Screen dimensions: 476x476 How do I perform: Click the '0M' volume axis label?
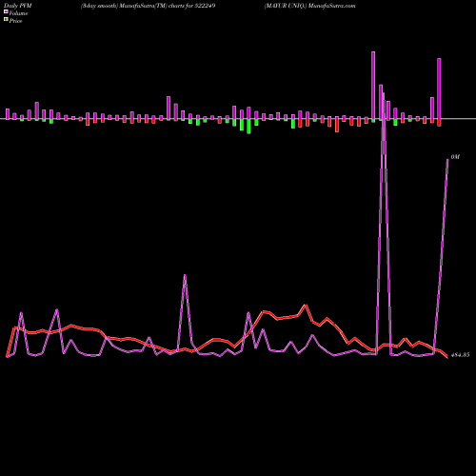tap(455, 157)
